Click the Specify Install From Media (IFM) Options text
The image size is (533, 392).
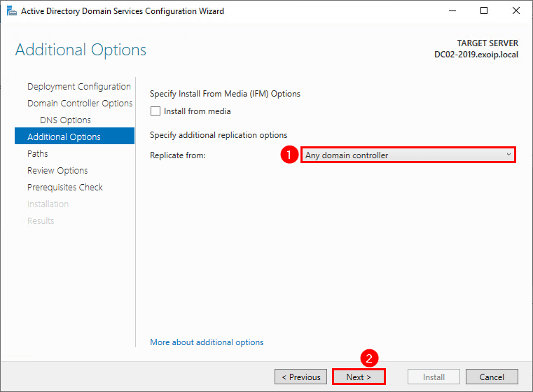tap(225, 94)
